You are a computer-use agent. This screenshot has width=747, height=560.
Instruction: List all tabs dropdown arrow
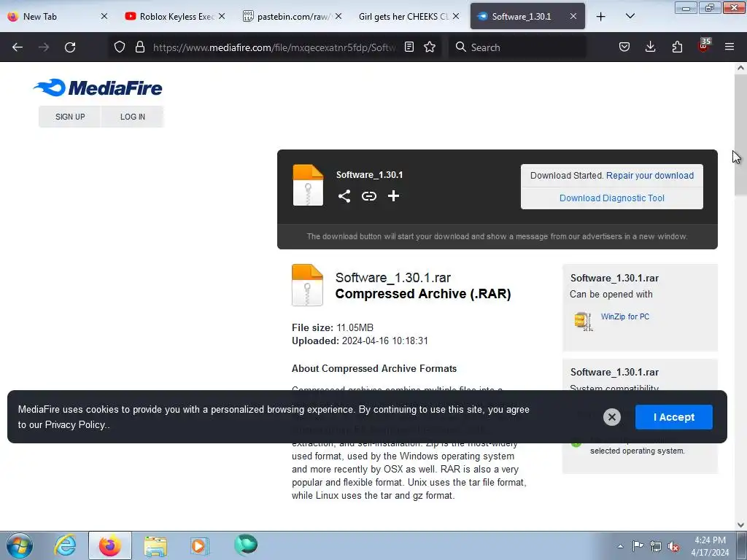click(x=630, y=16)
